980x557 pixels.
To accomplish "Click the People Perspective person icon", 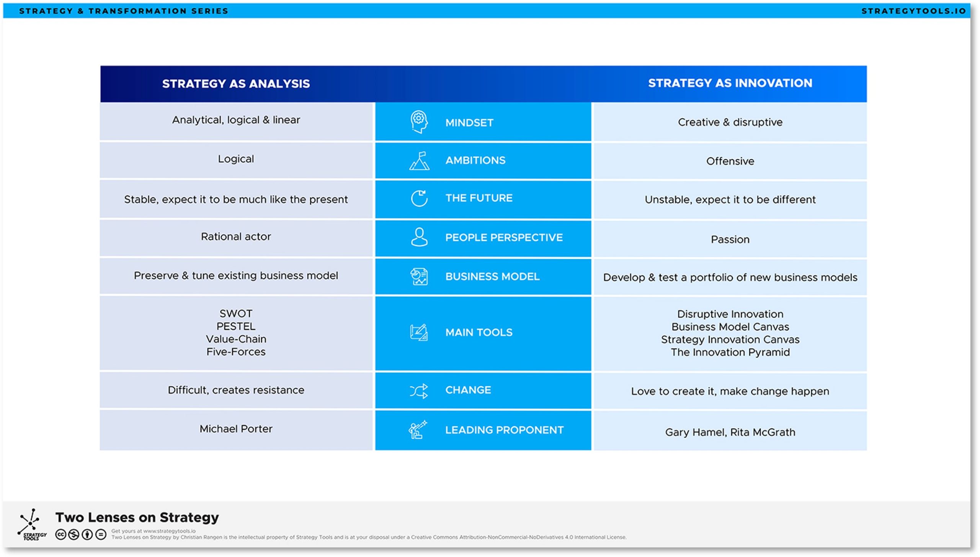I will pyautogui.click(x=419, y=237).
